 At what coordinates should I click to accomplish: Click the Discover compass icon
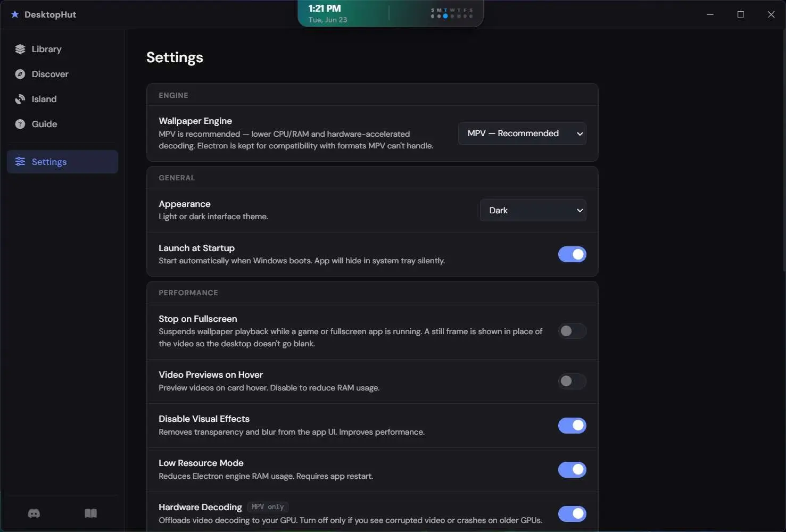pos(20,74)
